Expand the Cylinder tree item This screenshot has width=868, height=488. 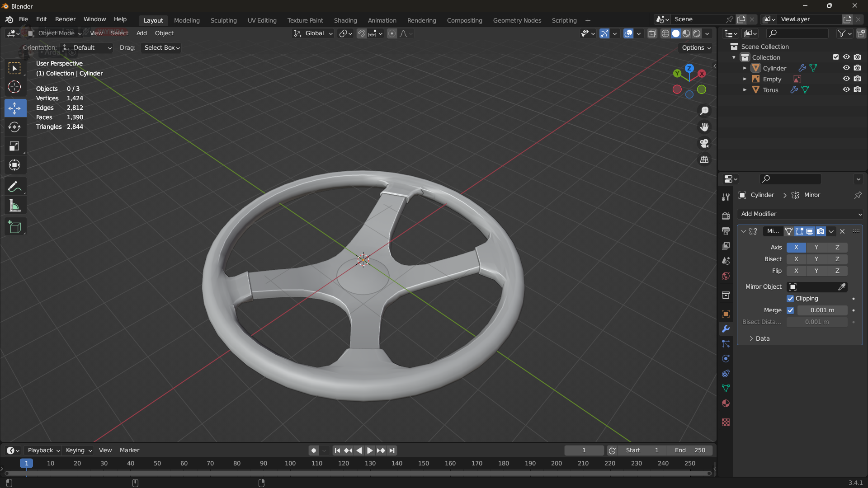point(745,68)
